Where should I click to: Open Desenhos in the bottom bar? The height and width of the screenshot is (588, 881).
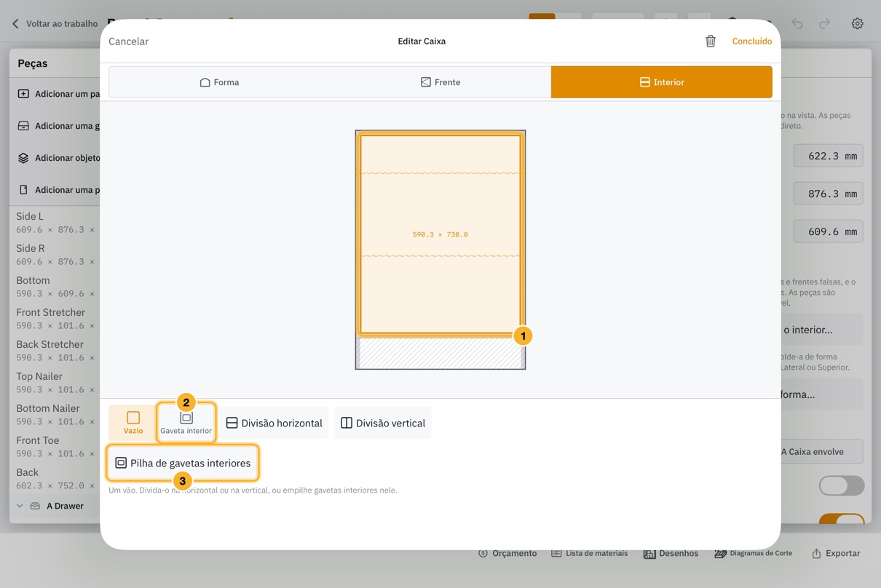[x=671, y=553]
